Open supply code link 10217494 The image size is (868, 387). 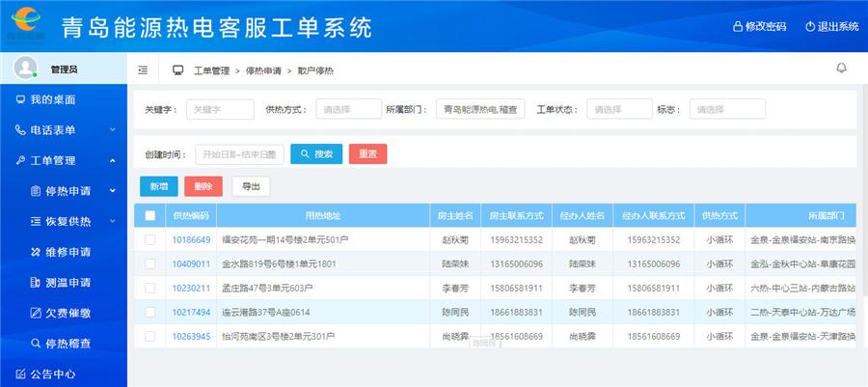click(x=191, y=312)
